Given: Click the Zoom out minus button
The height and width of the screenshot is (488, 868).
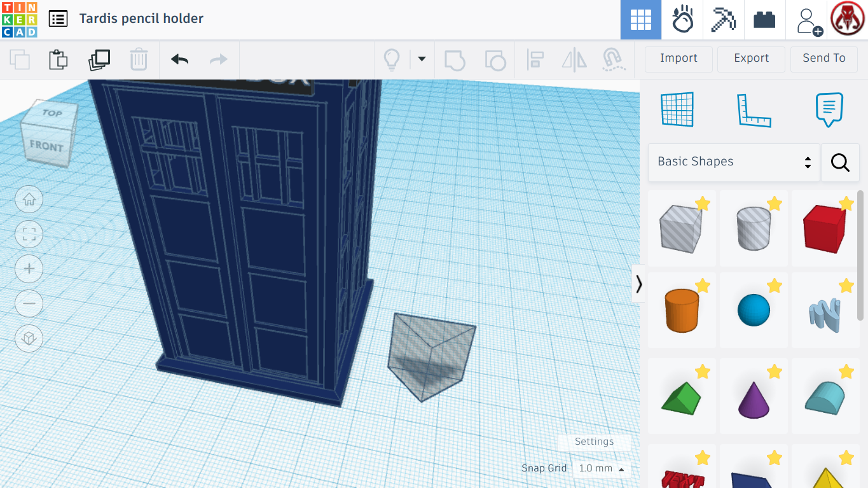Looking at the screenshot, I should [29, 303].
